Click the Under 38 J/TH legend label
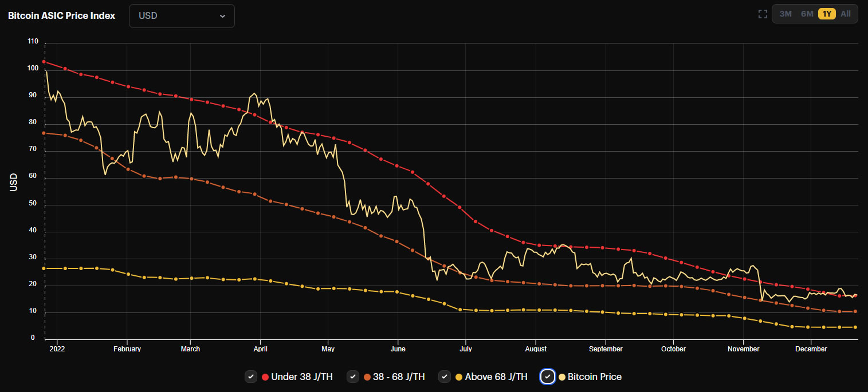 click(302, 377)
